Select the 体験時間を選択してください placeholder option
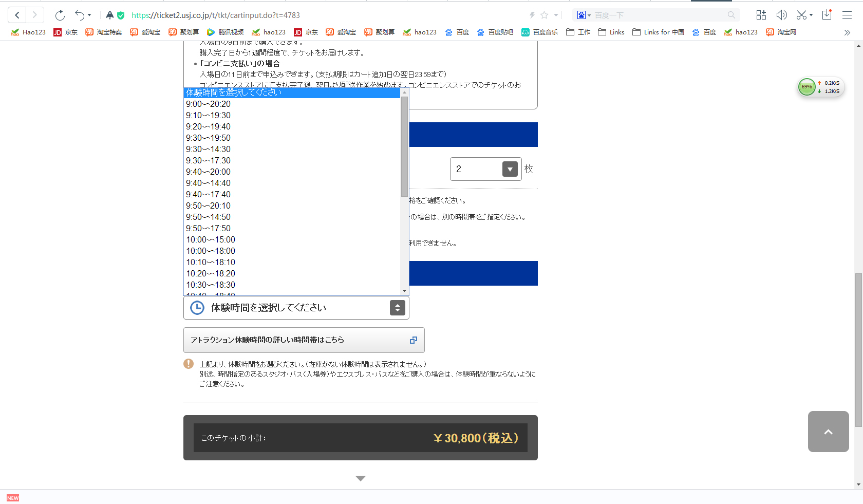This screenshot has height=504, width=863. [x=292, y=92]
